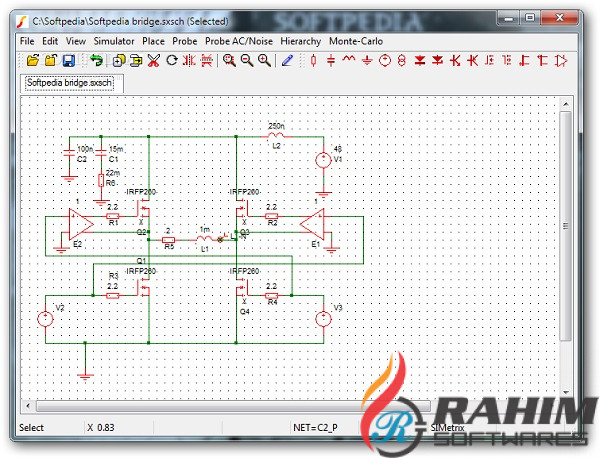Place a ground symbol from the toolbar
Screen dimensions: 600x458
(367, 60)
